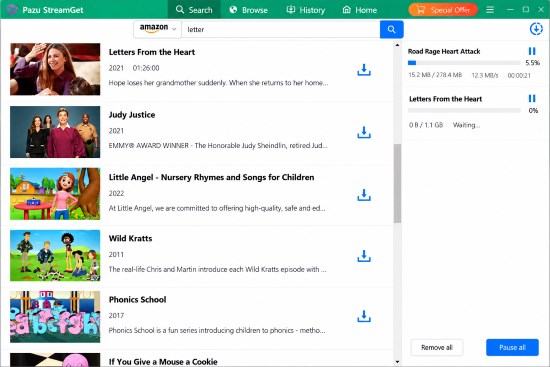This screenshot has height=367, width=550.
Task: Click the Pause all button
Action: [512, 347]
